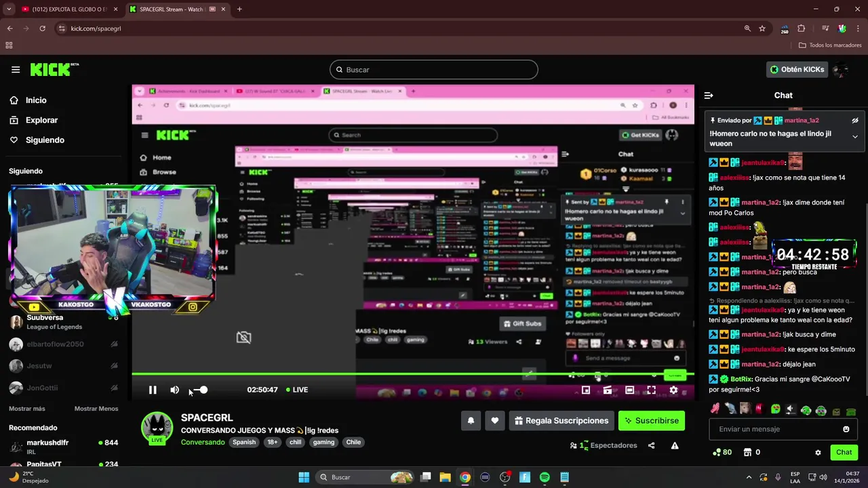868x488 pixels.
Task: Jump to LIVE in the player
Action: coord(297,390)
